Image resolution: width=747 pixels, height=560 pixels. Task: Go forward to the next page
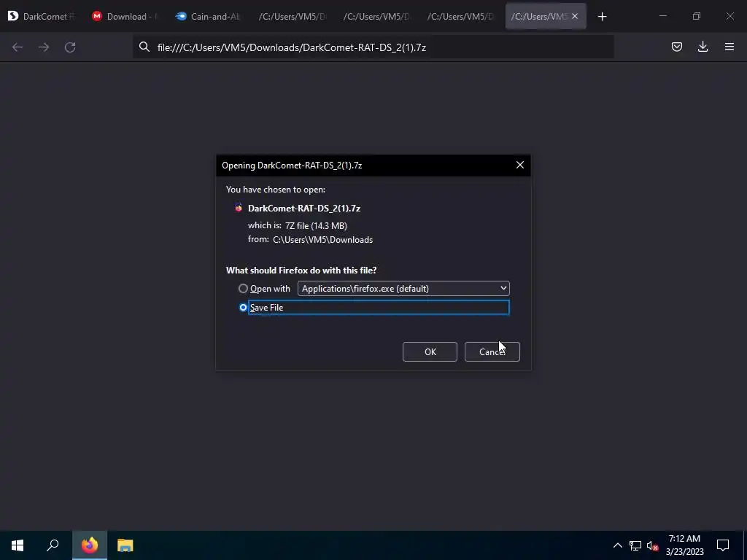coord(44,47)
